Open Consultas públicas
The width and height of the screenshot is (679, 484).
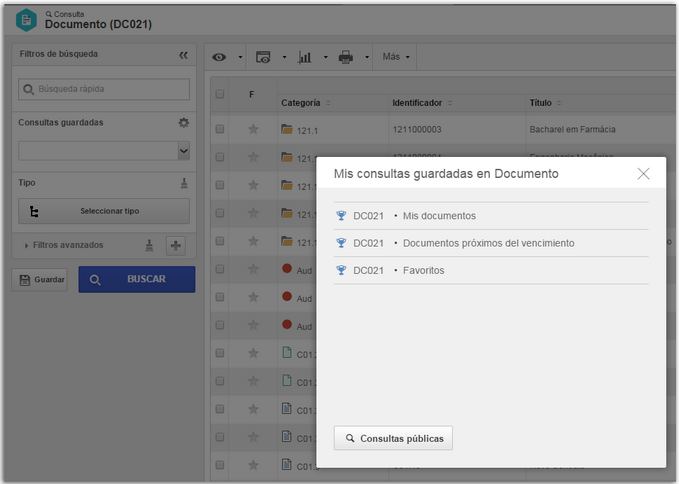393,438
